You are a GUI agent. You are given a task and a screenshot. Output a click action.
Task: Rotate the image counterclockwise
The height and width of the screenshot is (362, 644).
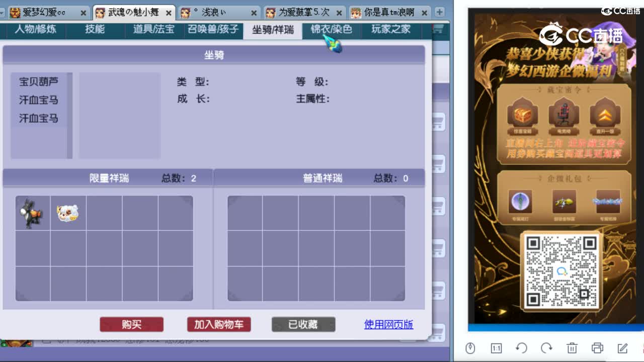522,348
